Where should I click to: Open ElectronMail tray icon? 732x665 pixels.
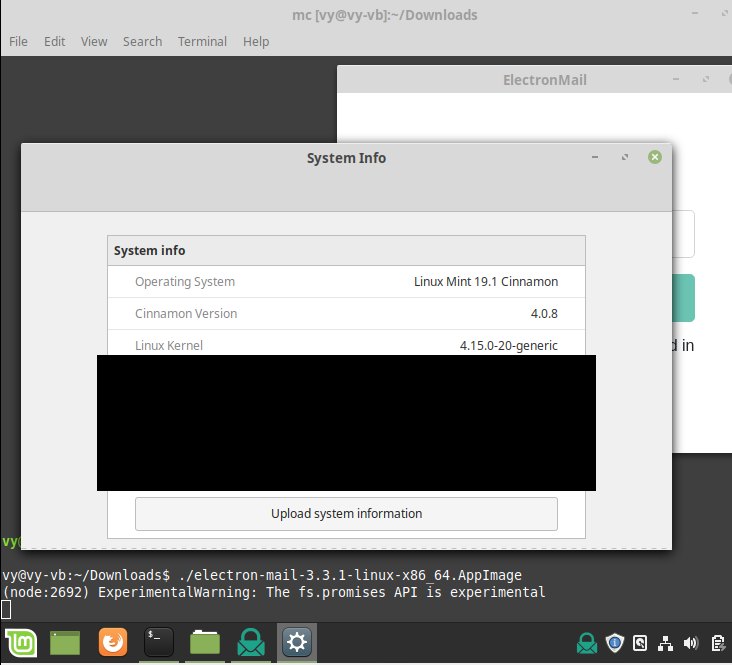tap(587, 643)
